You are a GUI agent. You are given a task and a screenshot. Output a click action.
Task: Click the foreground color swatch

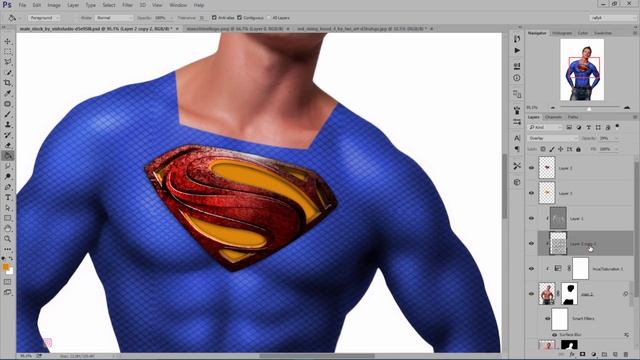coord(6,267)
